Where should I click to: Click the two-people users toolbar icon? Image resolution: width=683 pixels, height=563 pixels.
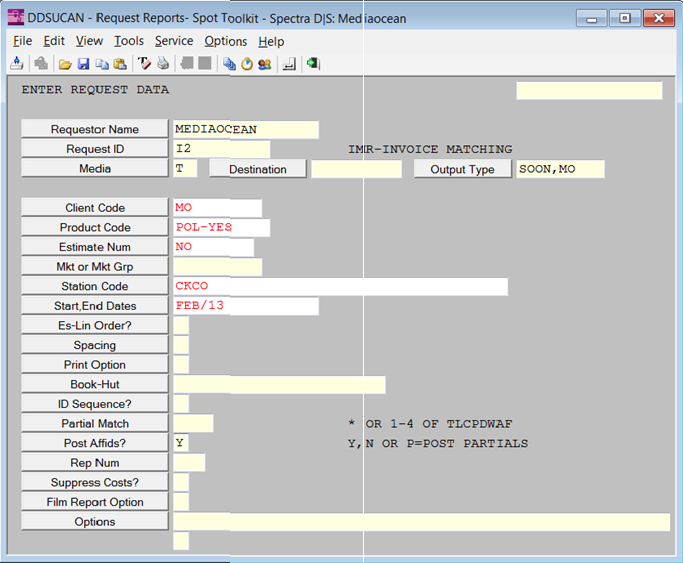click(x=264, y=64)
